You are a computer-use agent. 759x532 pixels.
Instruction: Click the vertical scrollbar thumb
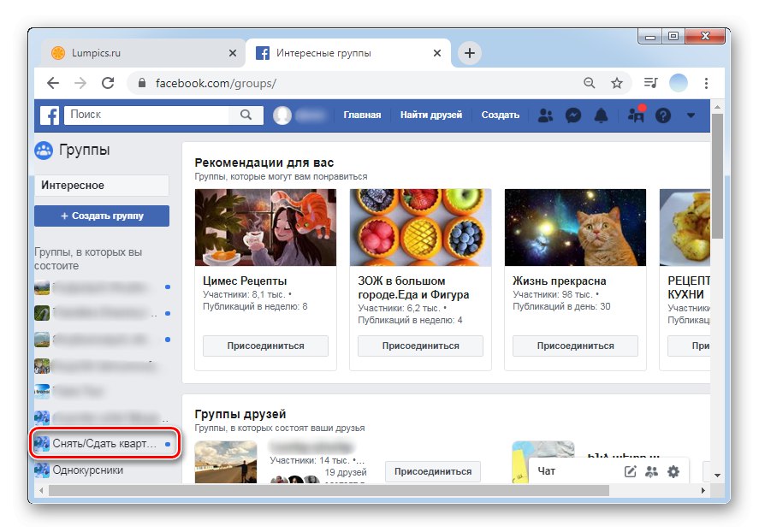click(x=717, y=176)
